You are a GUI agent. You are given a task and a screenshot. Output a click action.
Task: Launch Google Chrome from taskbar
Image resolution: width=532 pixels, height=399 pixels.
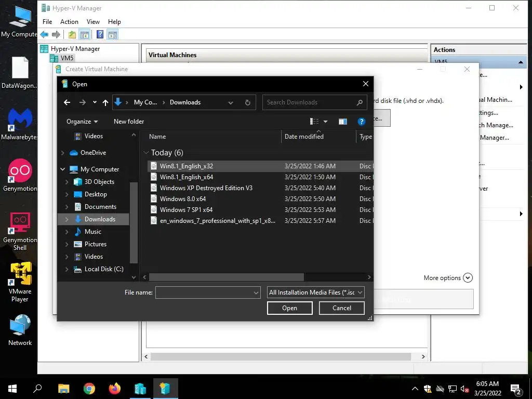point(89,389)
